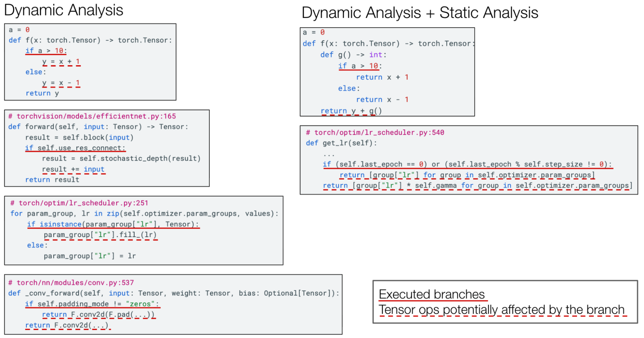The image size is (644, 338).
Task: Click the "if (self.last_epoch == 0)" condition line
Action: pyautogui.click(x=467, y=164)
